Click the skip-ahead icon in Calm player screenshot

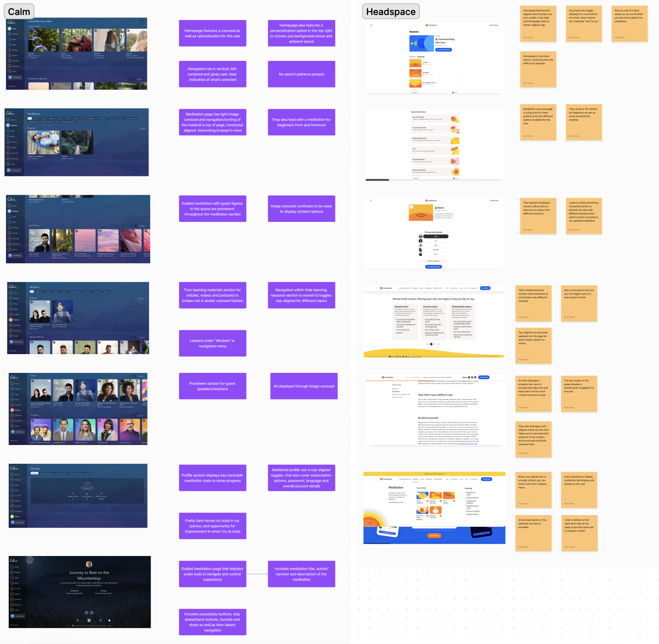point(100,620)
